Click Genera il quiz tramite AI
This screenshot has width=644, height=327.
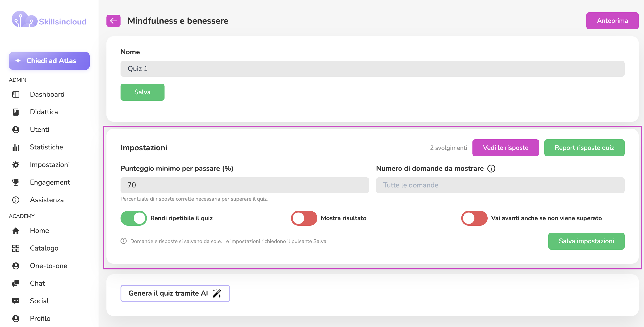(x=175, y=294)
